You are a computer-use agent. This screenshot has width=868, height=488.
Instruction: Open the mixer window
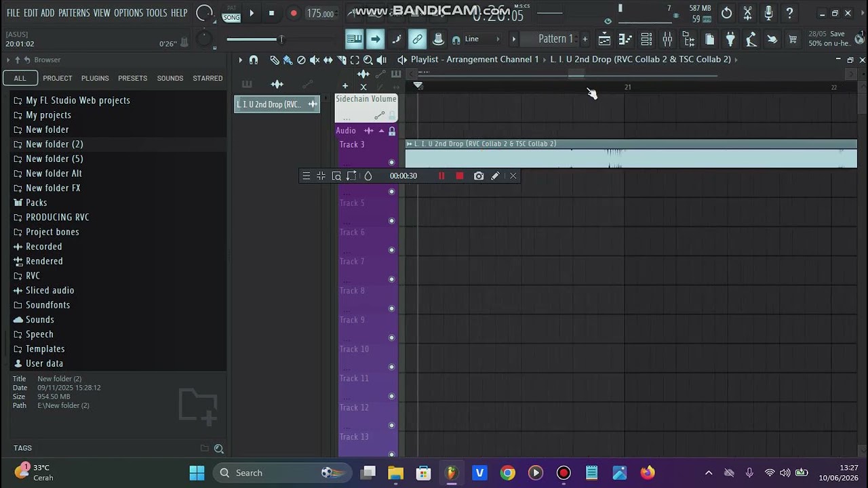click(667, 39)
